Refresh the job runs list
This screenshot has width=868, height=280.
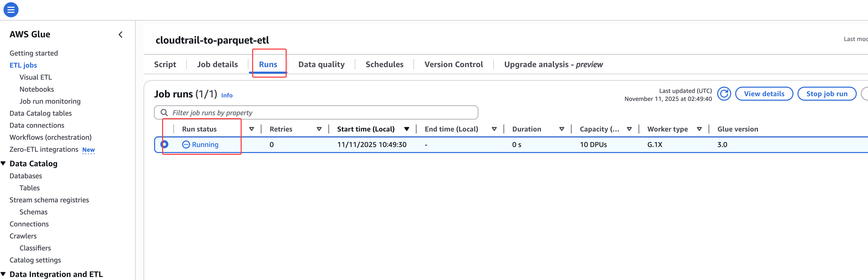723,94
